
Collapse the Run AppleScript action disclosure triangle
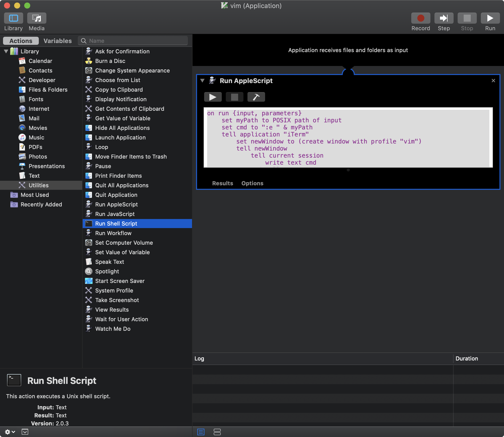coord(202,81)
